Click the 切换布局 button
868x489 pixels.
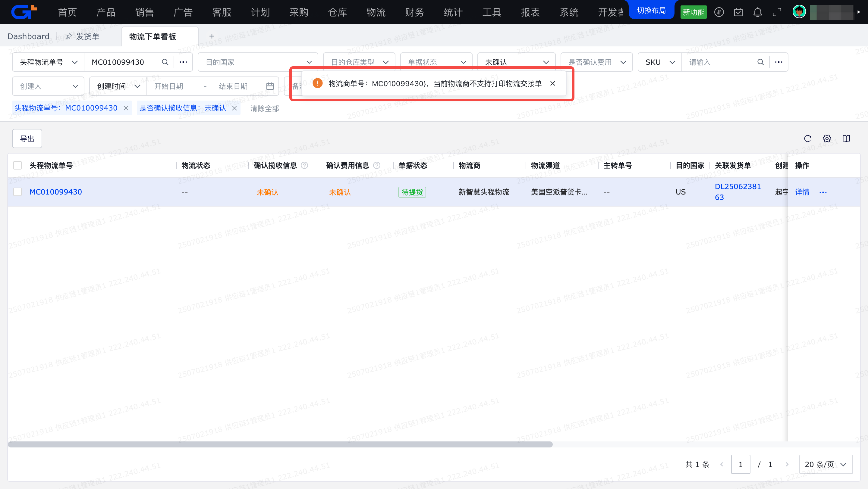point(651,11)
